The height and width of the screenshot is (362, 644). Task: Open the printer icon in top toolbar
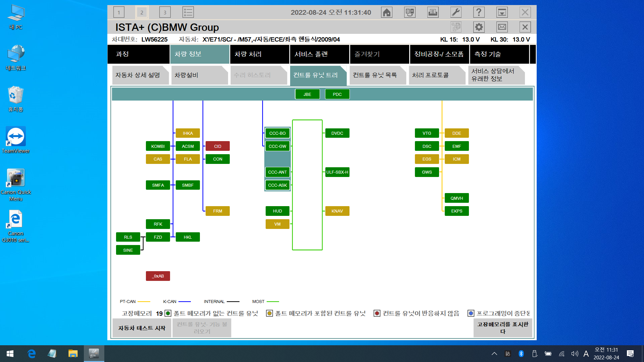(433, 12)
